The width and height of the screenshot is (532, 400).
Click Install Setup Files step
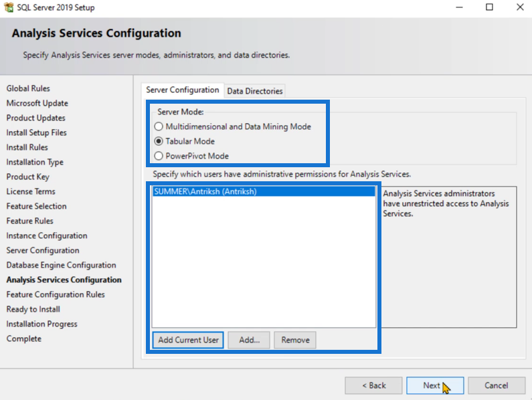point(37,132)
